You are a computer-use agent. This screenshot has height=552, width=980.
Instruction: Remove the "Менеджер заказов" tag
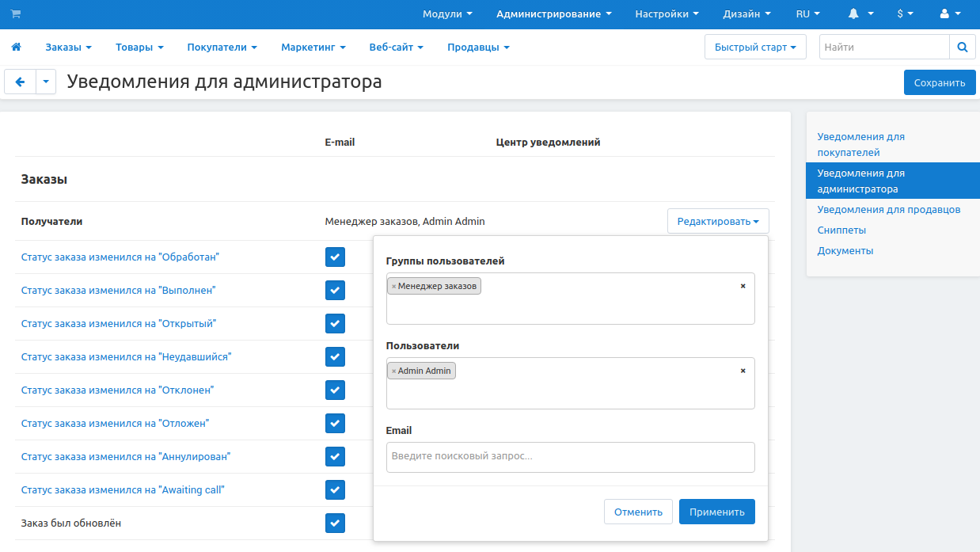393,287
